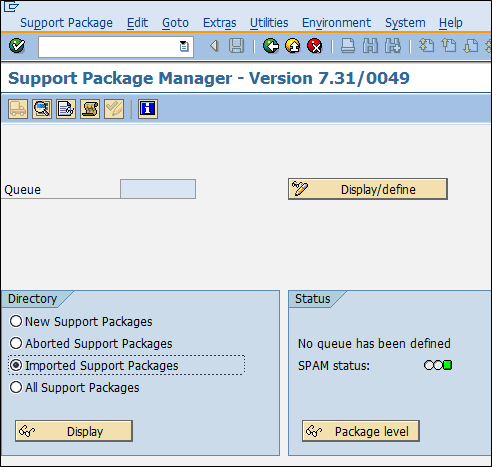Click the Import queue truck icon
Image resolution: width=492 pixels, height=467 pixels.
(18, 109)
